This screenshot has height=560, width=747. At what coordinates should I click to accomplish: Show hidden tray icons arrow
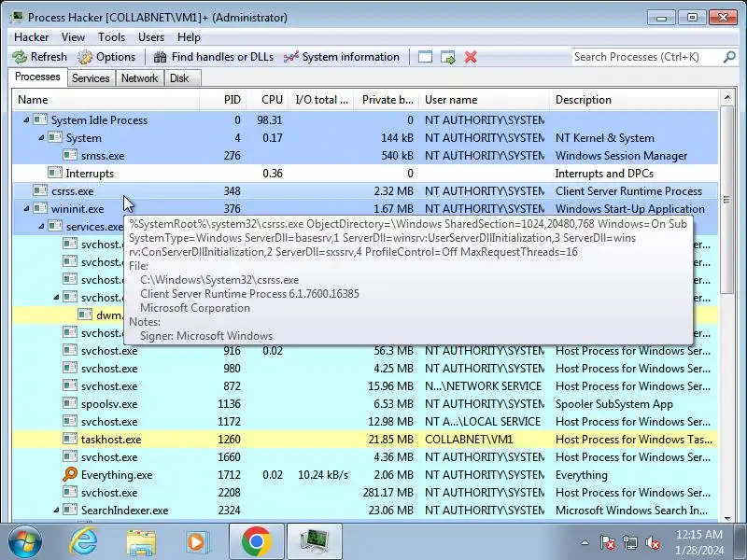[x=585, y=542]
